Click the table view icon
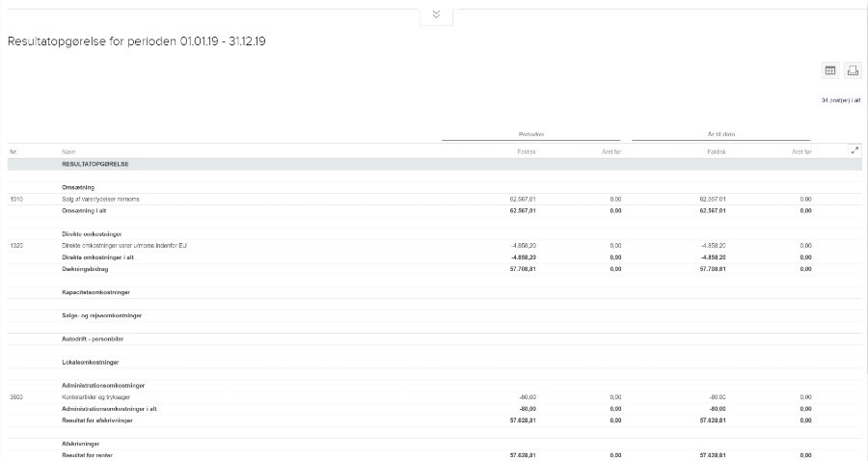 830,70
